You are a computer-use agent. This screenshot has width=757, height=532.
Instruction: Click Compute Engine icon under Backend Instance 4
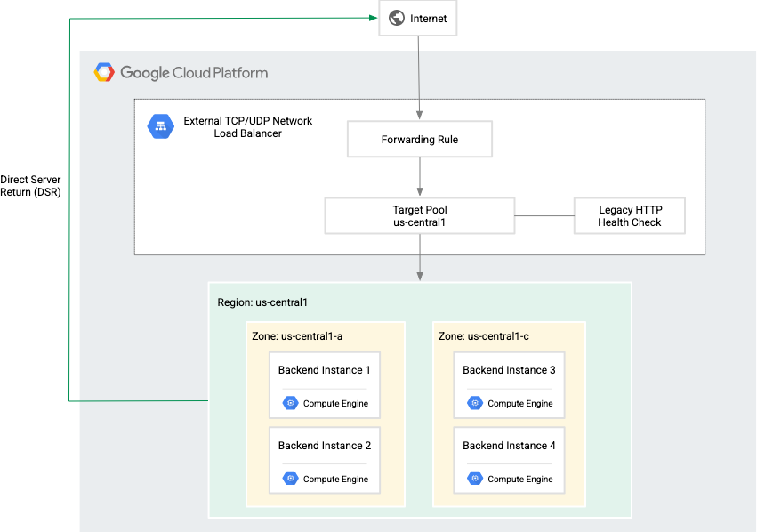click(x=475, y=479)
